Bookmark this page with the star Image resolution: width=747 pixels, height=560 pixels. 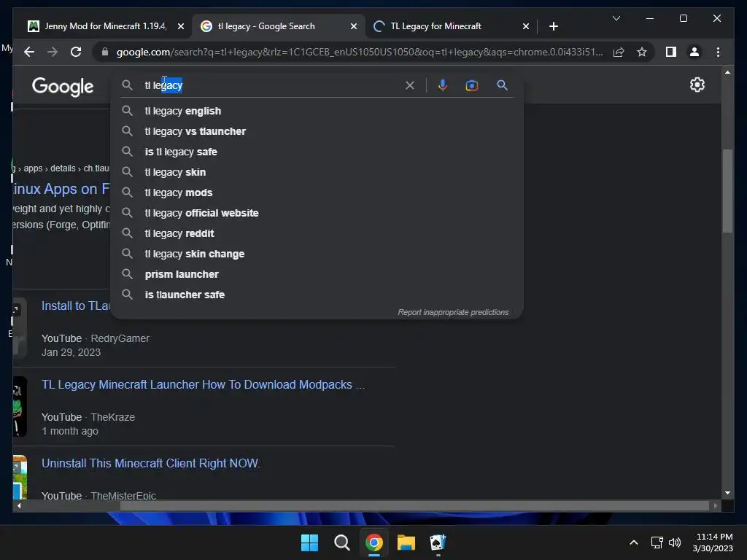(x=642, y=52)
